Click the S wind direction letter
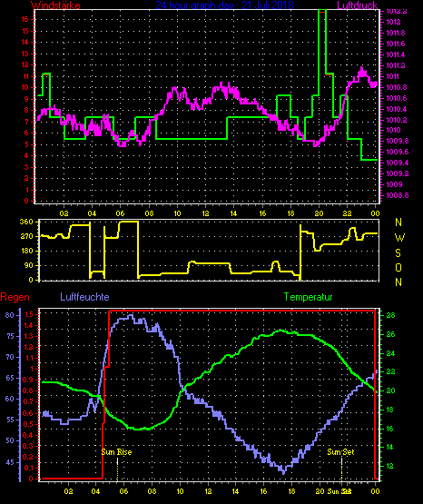 (398, 253)
